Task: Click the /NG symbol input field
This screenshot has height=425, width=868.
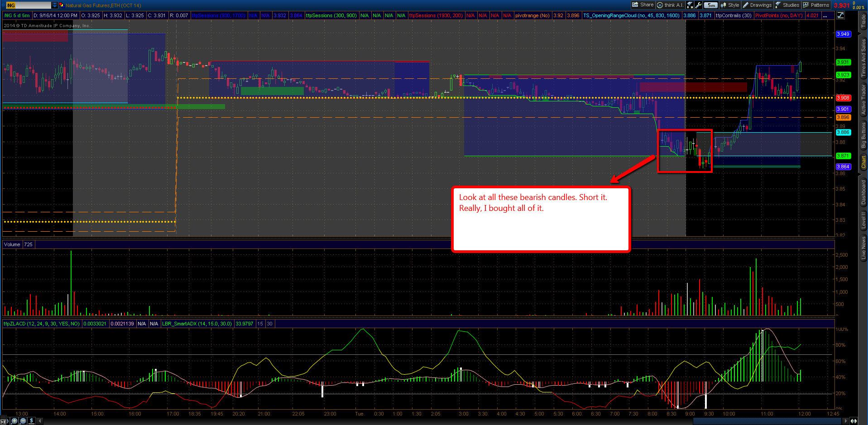Action: coord(28,5)
